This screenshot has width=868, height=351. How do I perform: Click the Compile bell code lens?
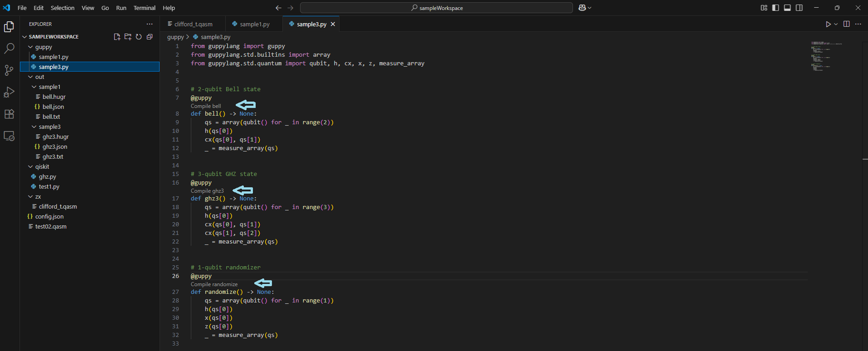[x=206, y=106]
